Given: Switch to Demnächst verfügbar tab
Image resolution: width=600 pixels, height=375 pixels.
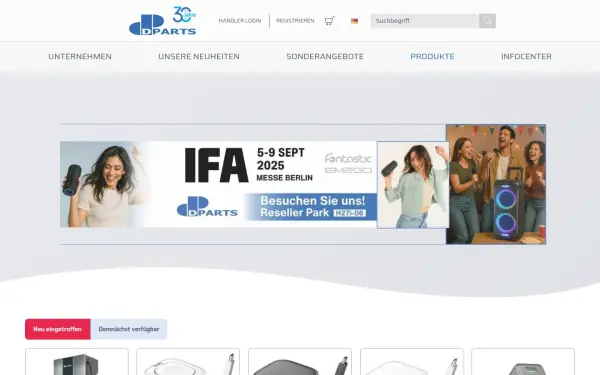Looking at the screenshot, I should coord(129,329).
